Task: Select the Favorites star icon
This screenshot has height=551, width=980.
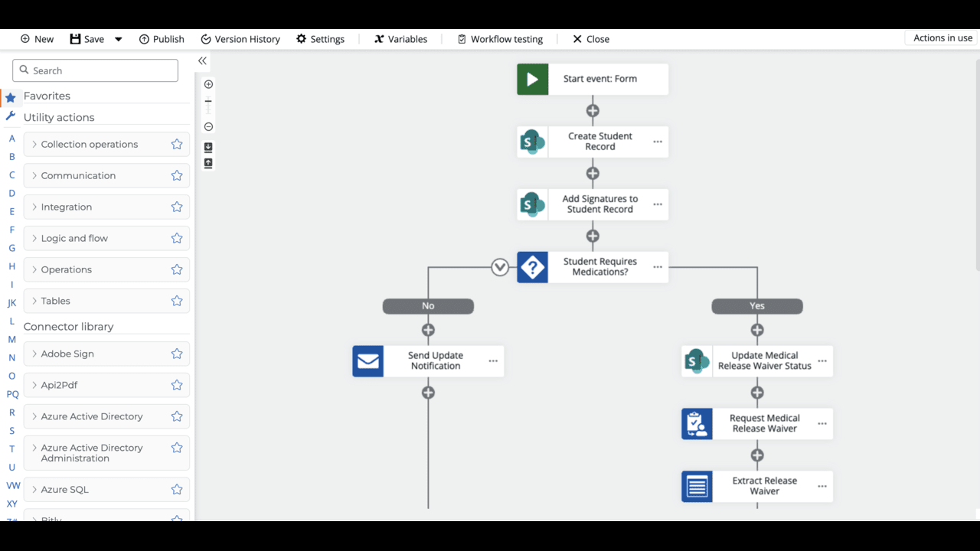Action: click(10, 97)
